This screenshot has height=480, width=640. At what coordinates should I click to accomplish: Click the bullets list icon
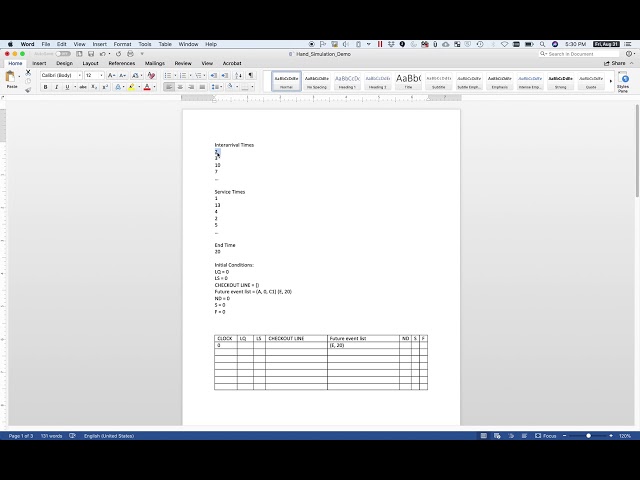click(167, 76)
